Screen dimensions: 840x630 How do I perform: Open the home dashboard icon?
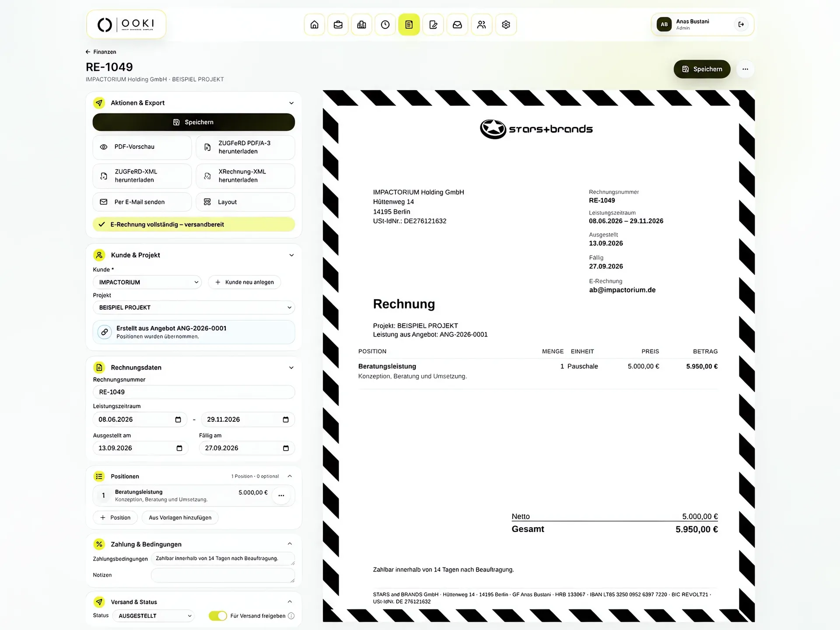[314, 24]
